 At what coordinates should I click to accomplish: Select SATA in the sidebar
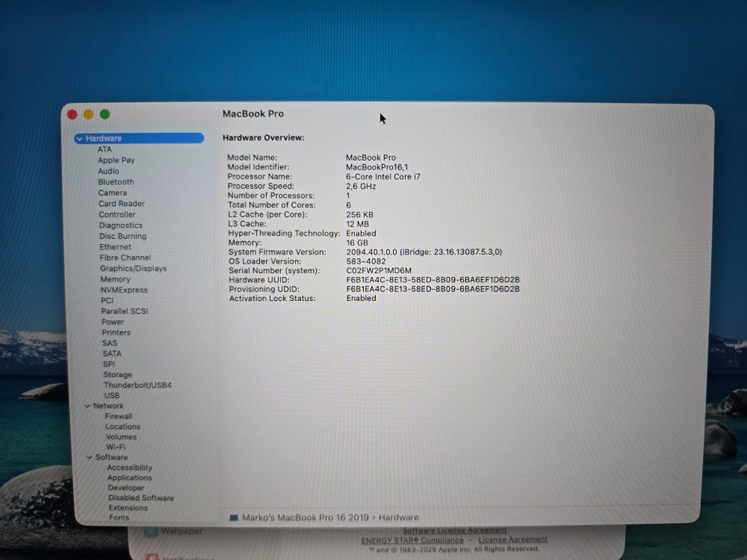[x=112, y=353]
